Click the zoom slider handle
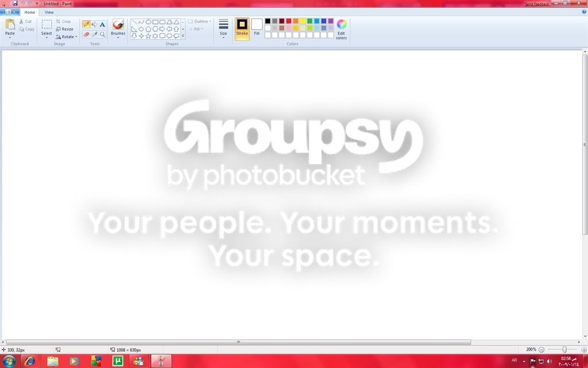Image resolution: width=588 pixels, height=368 pixels. pyautogui.click(x=564, y=350)
